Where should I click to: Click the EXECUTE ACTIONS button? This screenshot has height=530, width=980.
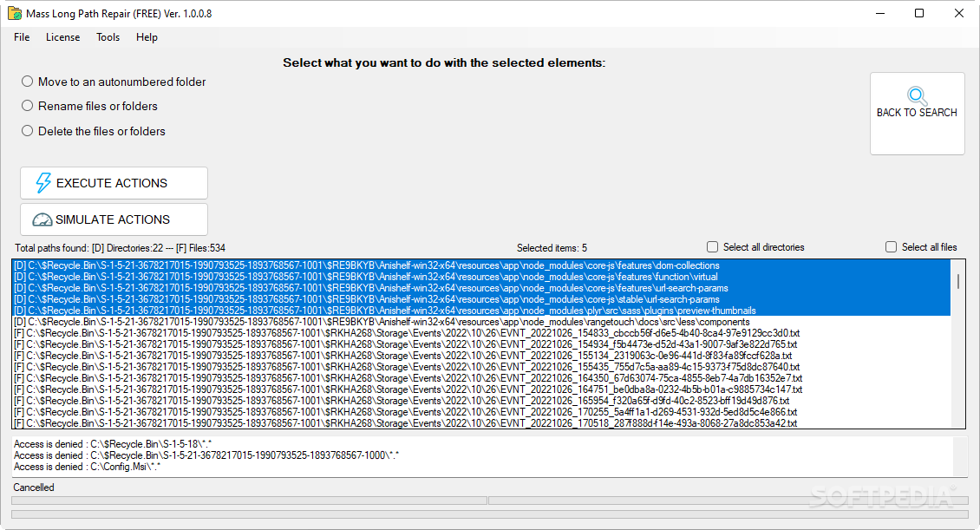114,182
